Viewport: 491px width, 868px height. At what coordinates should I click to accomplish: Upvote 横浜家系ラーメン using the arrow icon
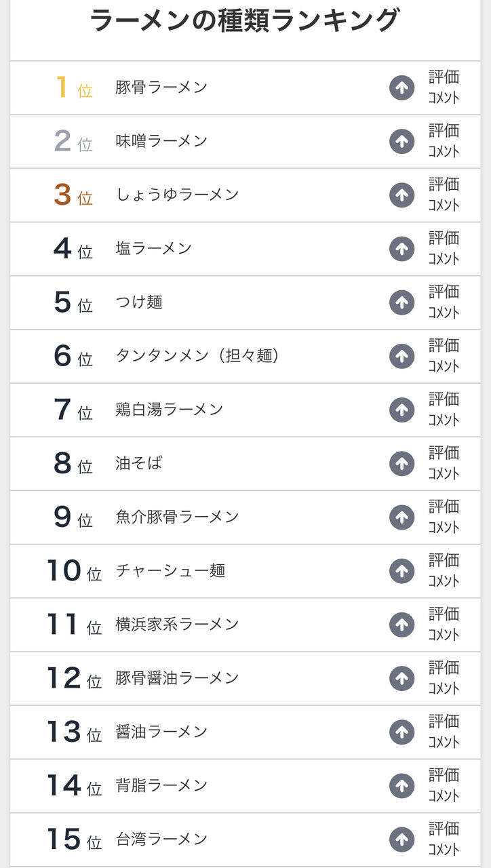(401, 625)
